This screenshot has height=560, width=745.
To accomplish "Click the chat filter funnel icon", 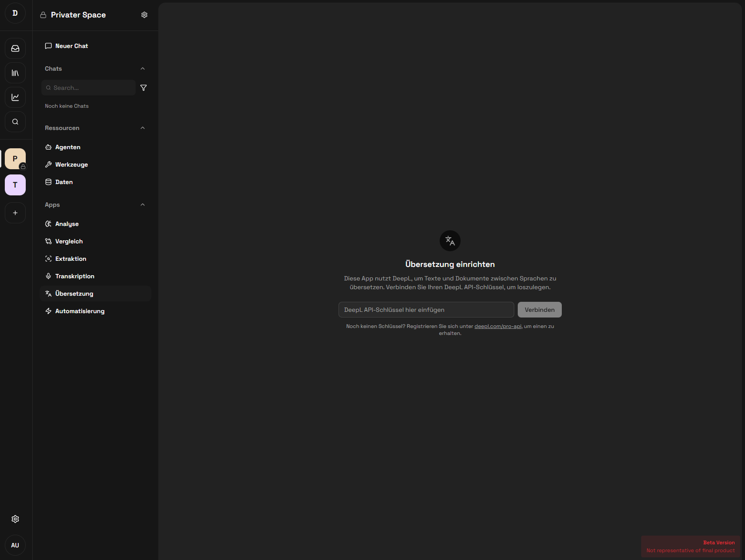I will point(144,88).
